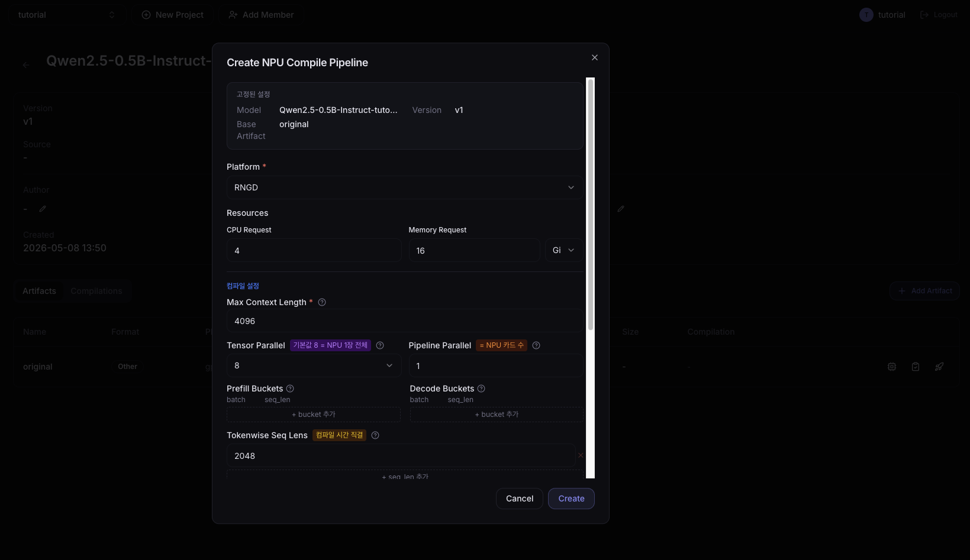Click the Decode Buckets help icon
The height and width of the screenshot is (560, 970).
point(481,389)
